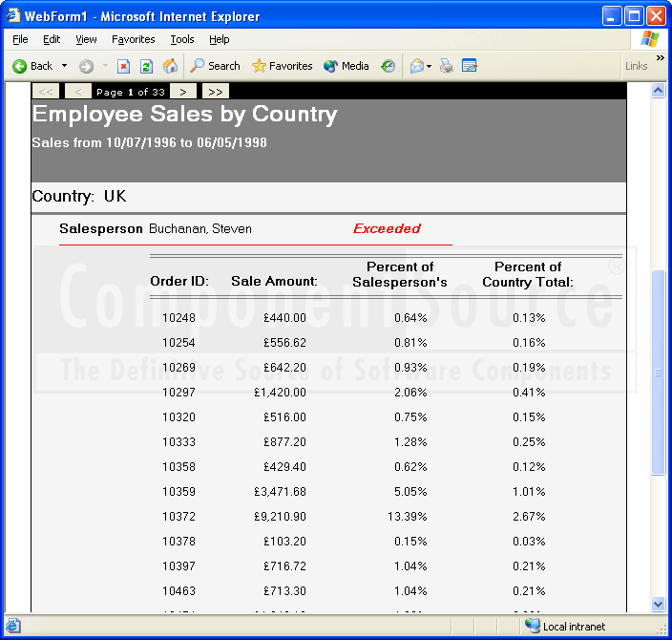Viewport: 672px width, 640px height.
Task: Click salesperson name Buchanan, Steven
Action: click(x=200, y=228)
